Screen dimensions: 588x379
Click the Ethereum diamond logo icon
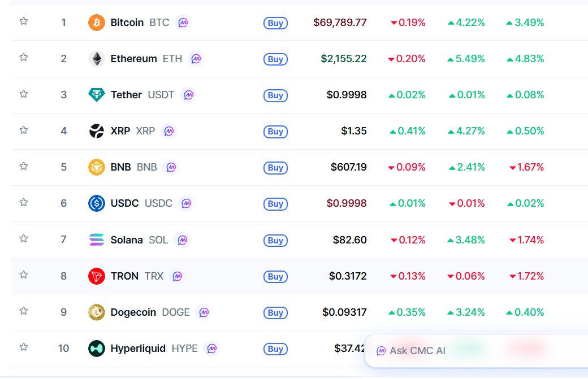point(97,59)
